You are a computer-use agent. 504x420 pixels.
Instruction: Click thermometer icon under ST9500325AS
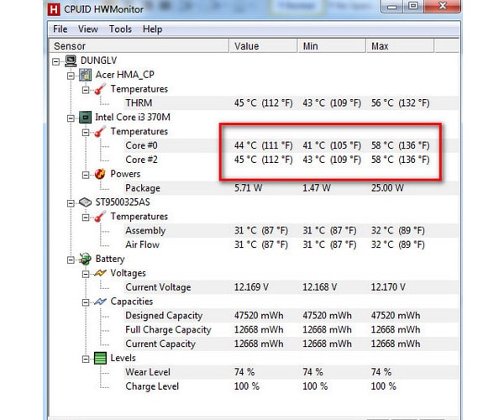point(100,217)
